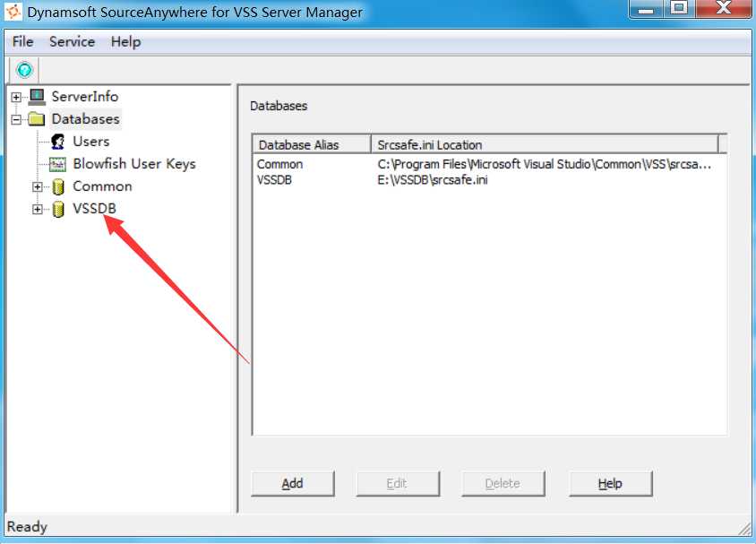This screenshot has height=544, width=756.
Task: Click the Srcsafe.ini Location column header
Action: tap(545, 144)
